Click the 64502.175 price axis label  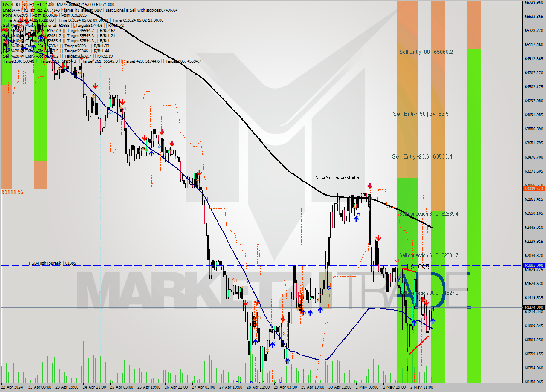click(533, 86)
